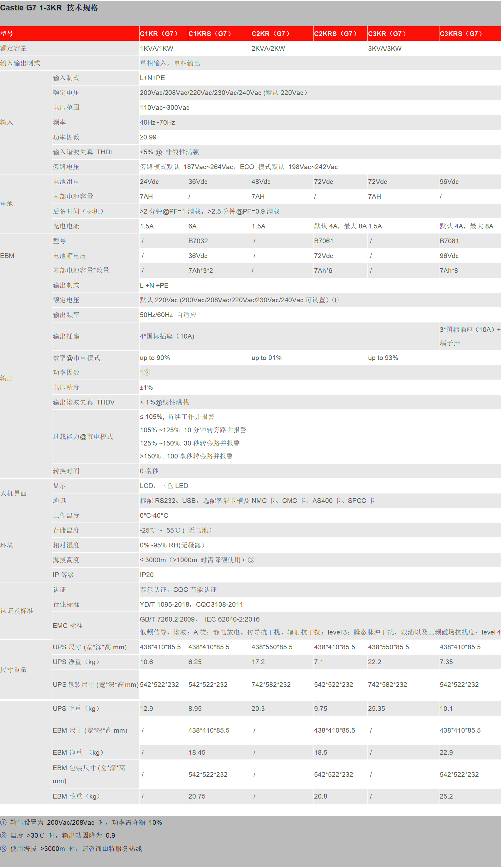Click the "旁路电压" row label
The height and width of the screenshot is (868, 501).
click(x=66, y=167)
